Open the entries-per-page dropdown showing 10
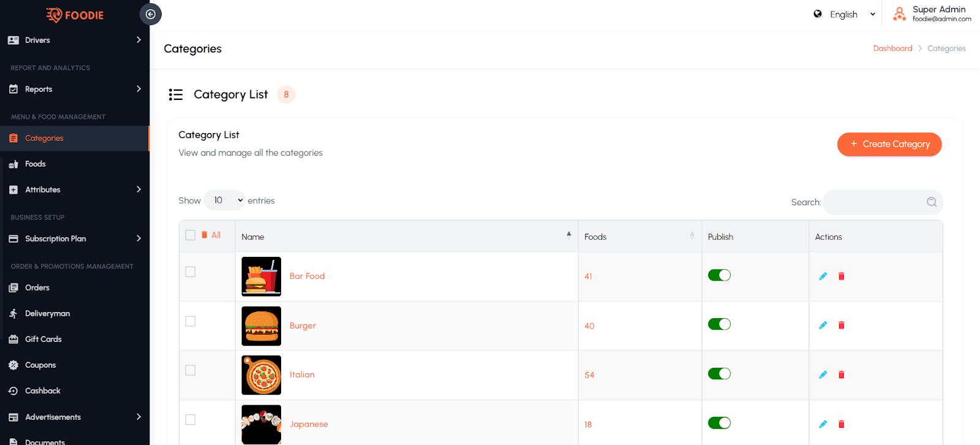 224,200
